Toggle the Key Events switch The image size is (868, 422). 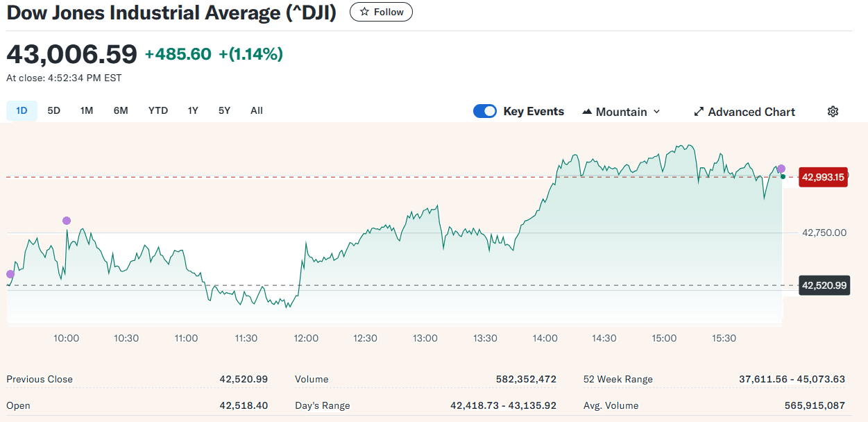pos(485,111)
